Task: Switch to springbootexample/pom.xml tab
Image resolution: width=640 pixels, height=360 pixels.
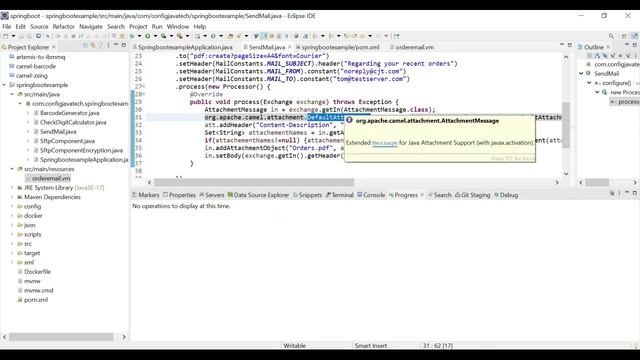Action: point(337,47)
